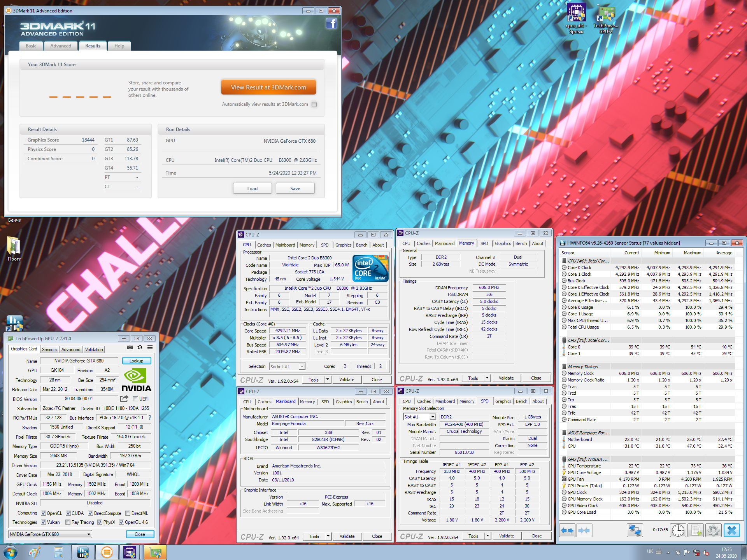
Task: Open the Windows Start orb
Action: [x=11, y=552]
